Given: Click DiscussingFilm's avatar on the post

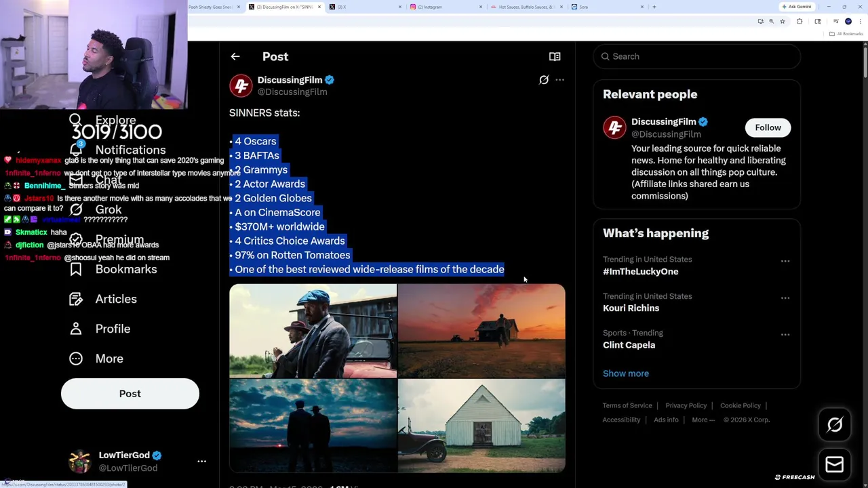Looking at the screenshot, I should pyautogui.click(x=241, y=85).
